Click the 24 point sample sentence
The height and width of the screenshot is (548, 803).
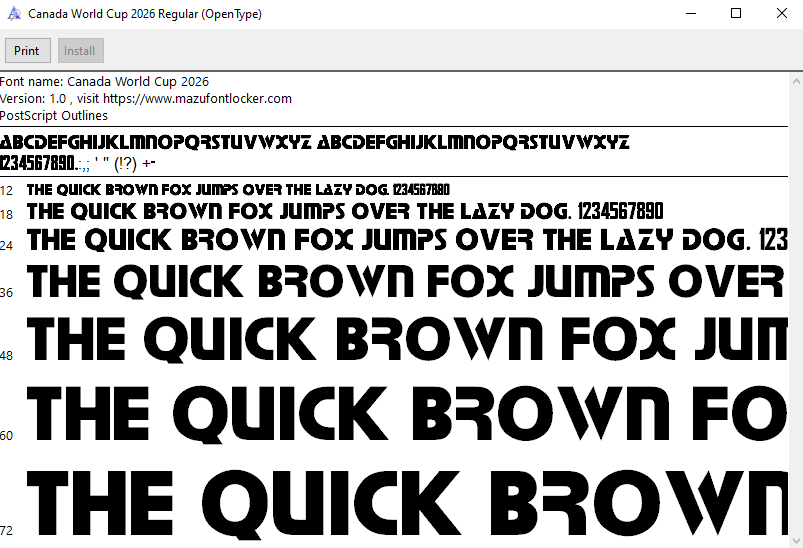(x=400, y=240)
